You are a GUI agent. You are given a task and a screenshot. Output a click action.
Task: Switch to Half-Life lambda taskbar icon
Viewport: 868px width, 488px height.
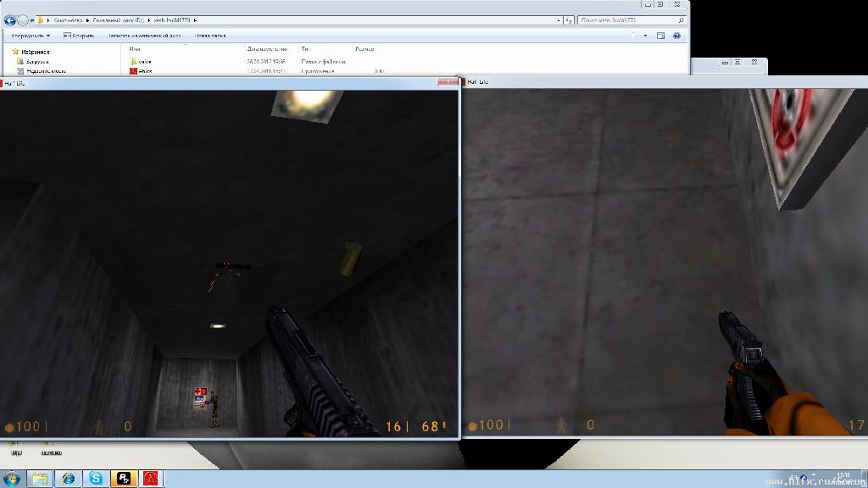tap(151, 479)
